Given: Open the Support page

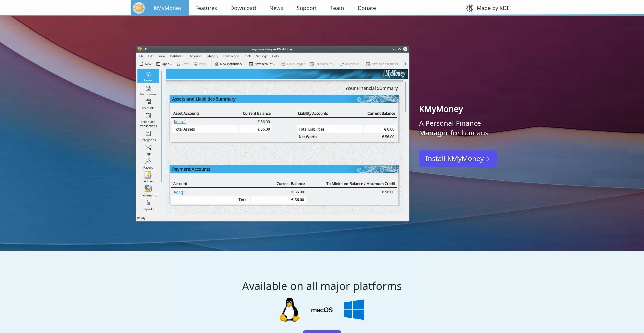Looking at the screenshot, I should (307, 8).
